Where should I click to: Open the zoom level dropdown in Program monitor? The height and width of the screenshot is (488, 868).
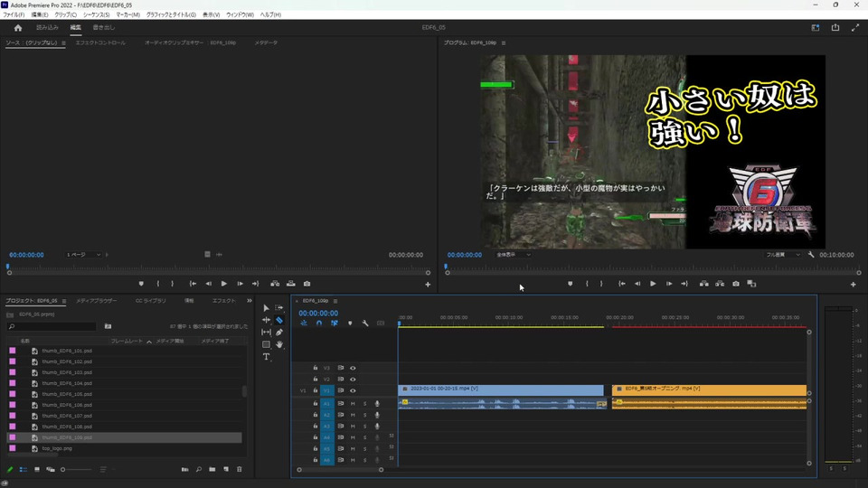click(x=513, y=255)
